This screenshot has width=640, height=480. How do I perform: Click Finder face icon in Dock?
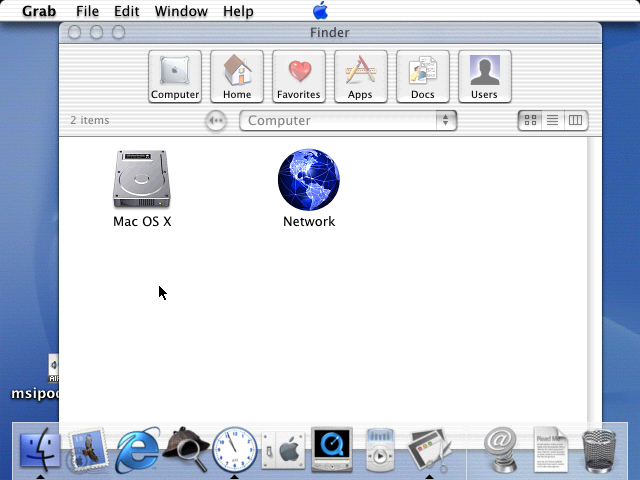pos(40,451)
